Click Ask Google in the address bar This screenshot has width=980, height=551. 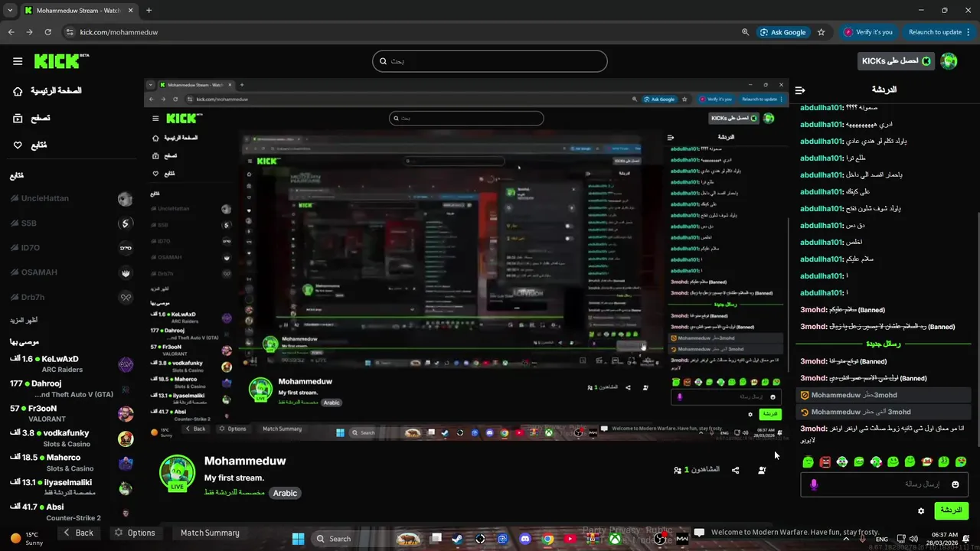coord(782,32)
